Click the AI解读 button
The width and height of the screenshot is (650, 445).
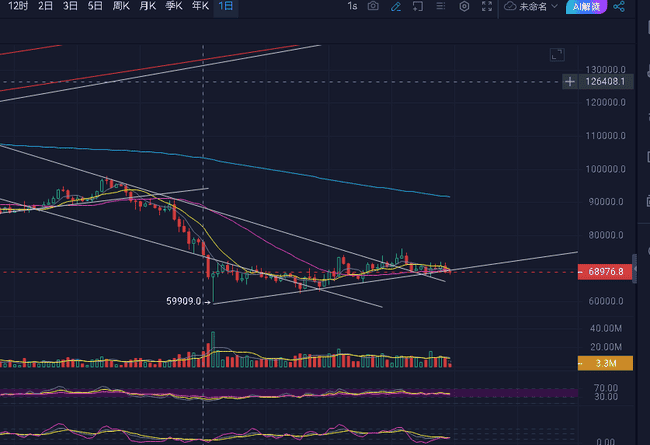[584, 6]
